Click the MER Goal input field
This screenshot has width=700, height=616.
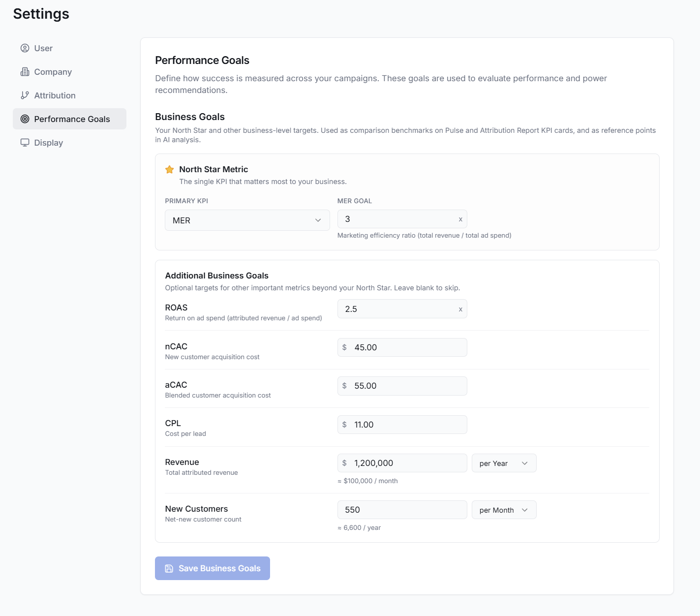402,219
